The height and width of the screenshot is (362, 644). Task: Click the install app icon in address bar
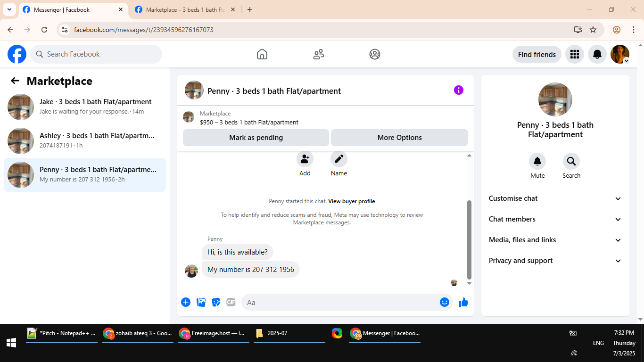[x=578, y=30]
